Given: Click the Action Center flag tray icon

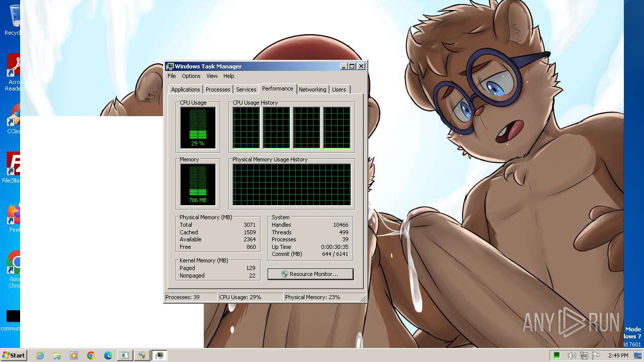Looking at the screenshot, I should (x=596, y=355).
